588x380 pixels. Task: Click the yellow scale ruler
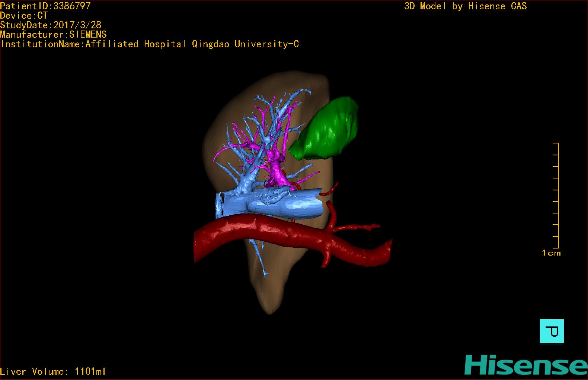[x=556, y=195]
